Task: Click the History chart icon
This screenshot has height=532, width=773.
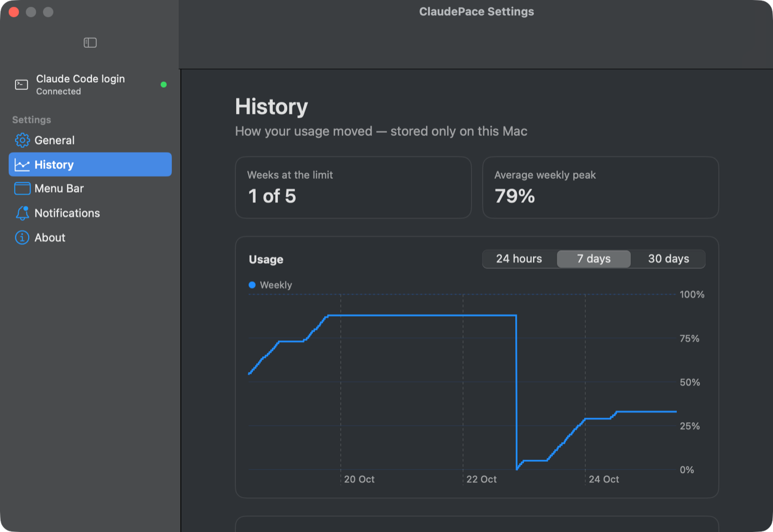Action: pos(22,164)
